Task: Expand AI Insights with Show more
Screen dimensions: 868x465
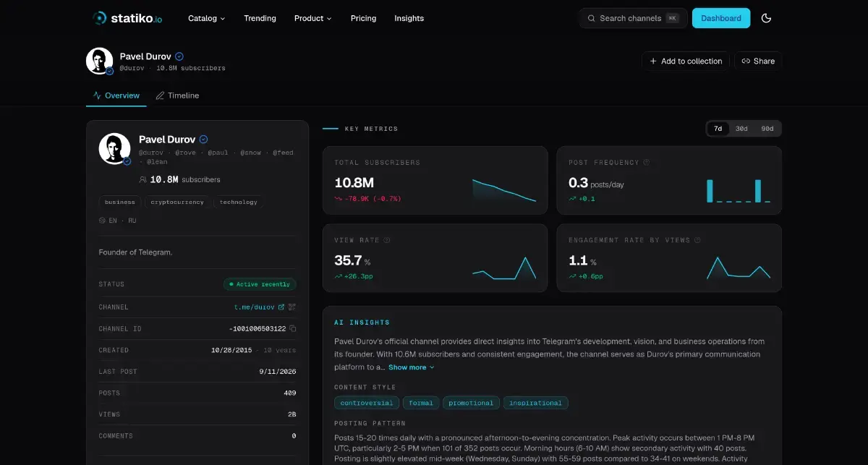Action: [x=411, y=367]
